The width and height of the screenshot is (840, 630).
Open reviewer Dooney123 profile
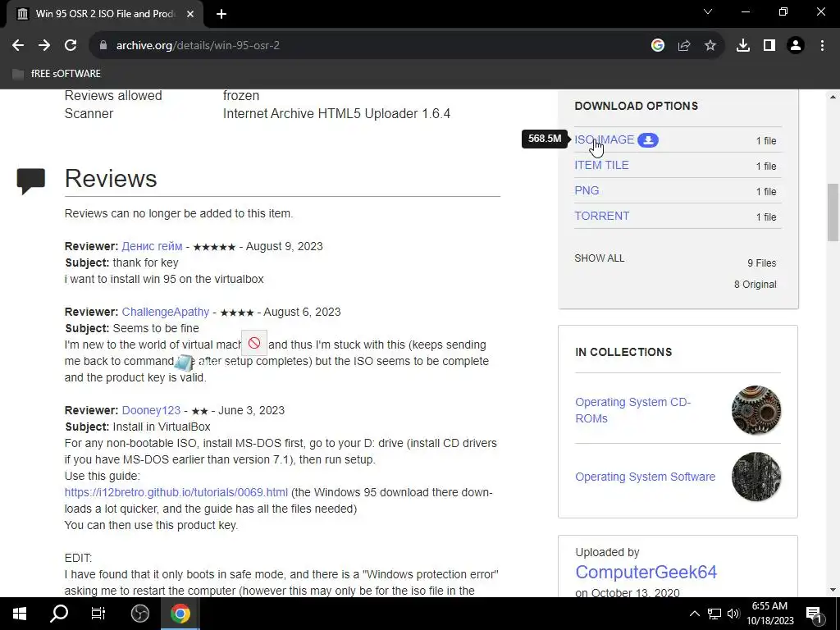click(x=151, y=410)
